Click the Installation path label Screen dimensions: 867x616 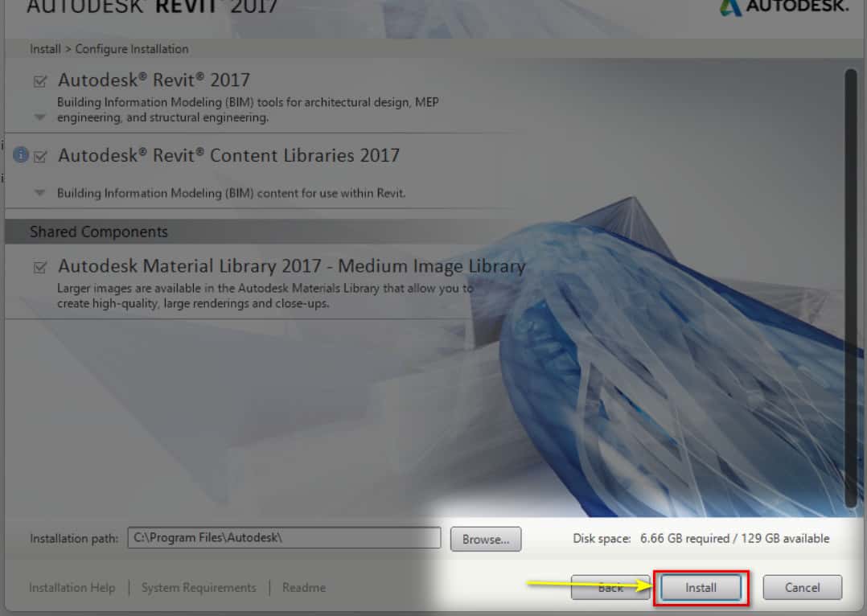(x=74, y=539)
